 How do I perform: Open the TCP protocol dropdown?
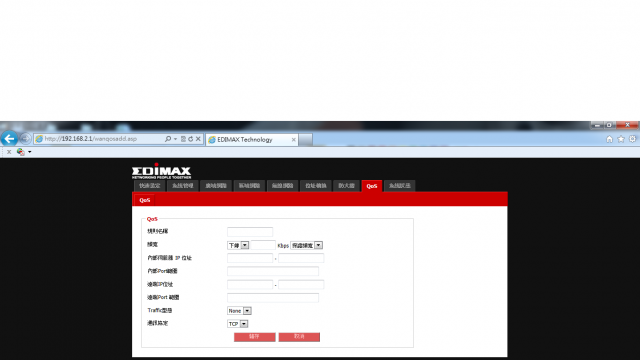pyautogui.click(x=238, y=324)
